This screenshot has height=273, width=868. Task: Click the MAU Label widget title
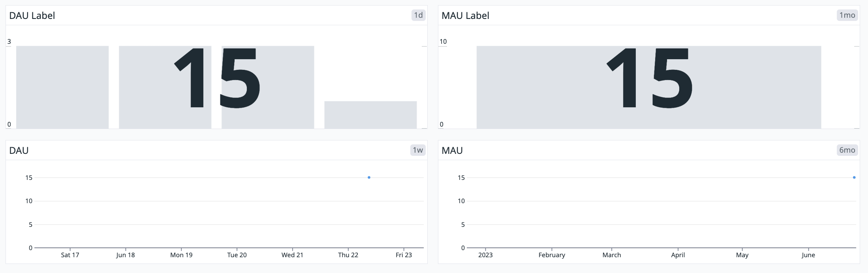point(465,15)
